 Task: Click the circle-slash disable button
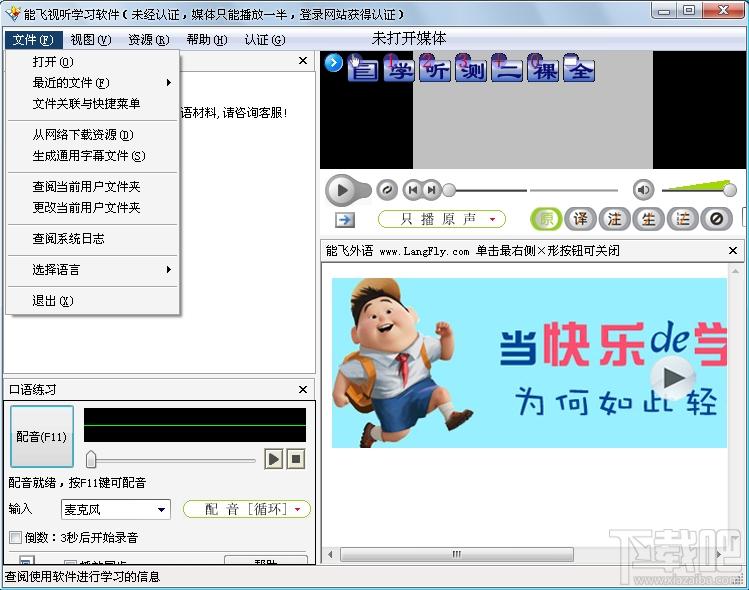[x=716, y=219]
